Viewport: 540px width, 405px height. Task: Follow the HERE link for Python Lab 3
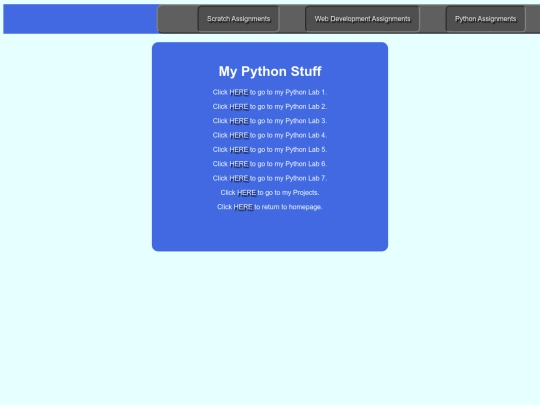239,121
